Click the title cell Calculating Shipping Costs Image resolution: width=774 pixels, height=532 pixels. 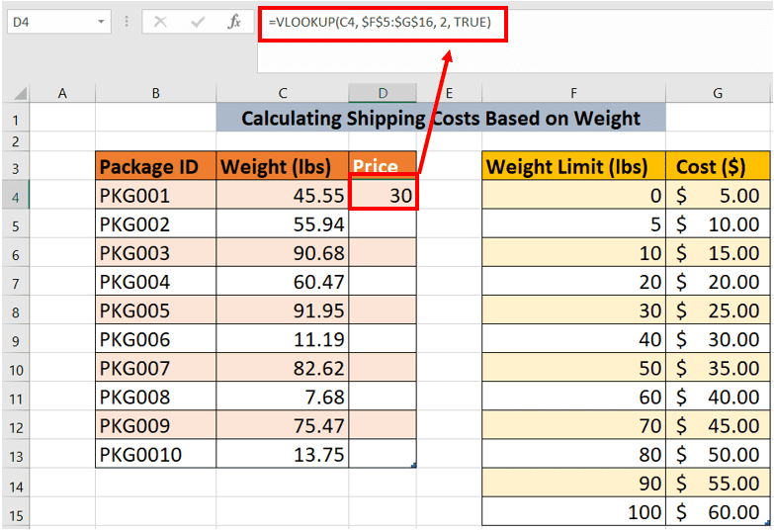click(x=440, y=120)
